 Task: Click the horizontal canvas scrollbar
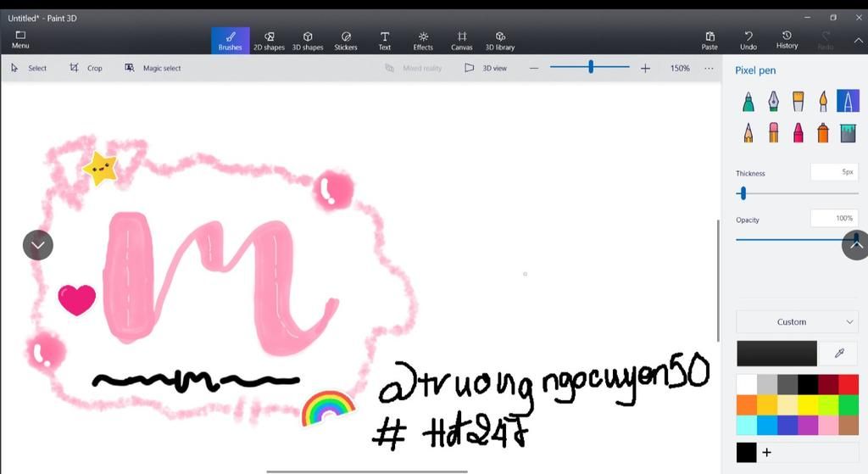point(367,471)
